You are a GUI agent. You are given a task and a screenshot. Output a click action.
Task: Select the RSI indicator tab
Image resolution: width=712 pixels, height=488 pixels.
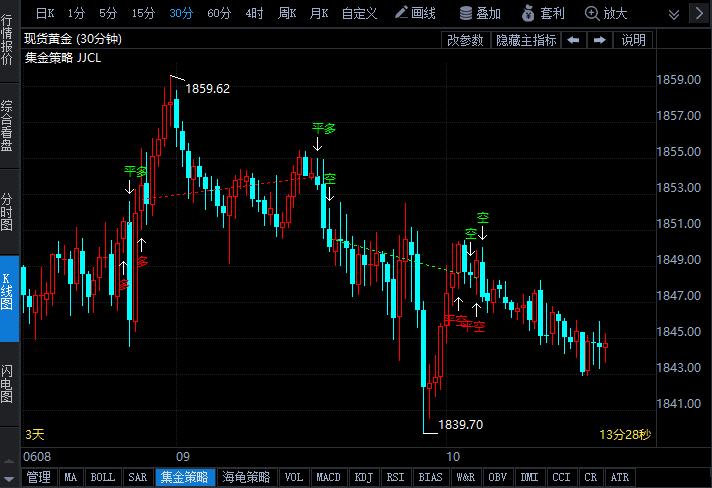click(396, 478)
